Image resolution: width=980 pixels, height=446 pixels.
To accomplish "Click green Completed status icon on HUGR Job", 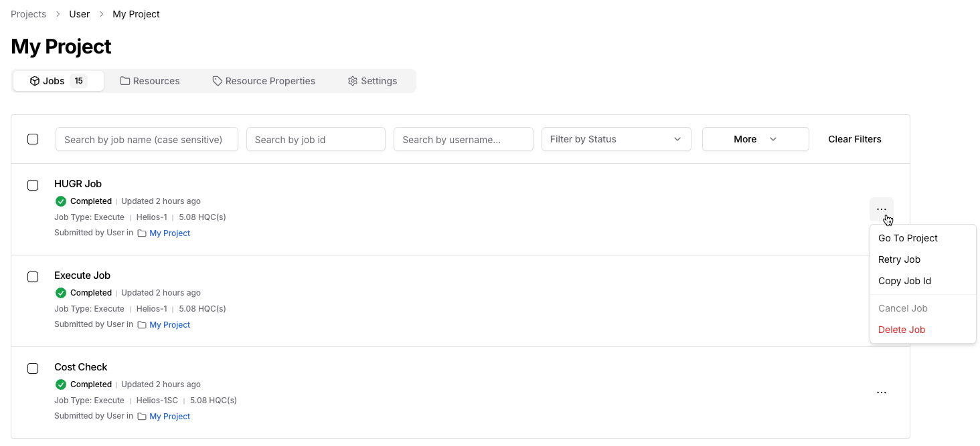I will click(61, 201).
